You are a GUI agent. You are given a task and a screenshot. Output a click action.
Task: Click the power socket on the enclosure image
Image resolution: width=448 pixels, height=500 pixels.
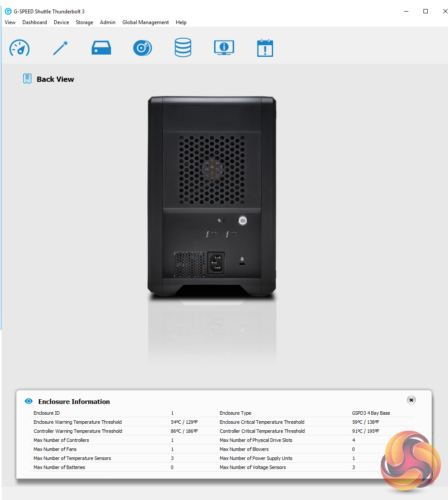(x=216, y=263)
